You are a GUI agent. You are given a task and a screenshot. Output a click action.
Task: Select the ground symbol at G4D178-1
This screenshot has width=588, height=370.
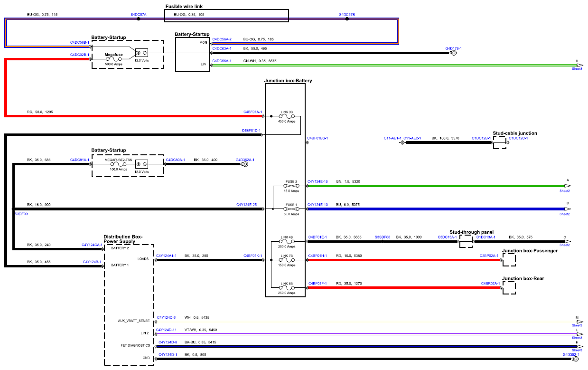[x=453, y=53]
